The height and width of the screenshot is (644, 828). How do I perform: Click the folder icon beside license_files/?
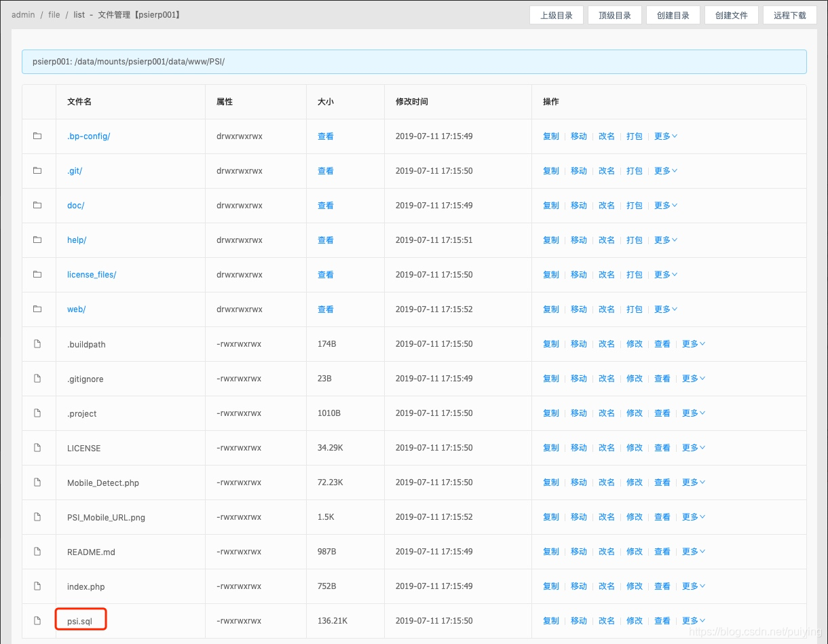tap(37, 274)
